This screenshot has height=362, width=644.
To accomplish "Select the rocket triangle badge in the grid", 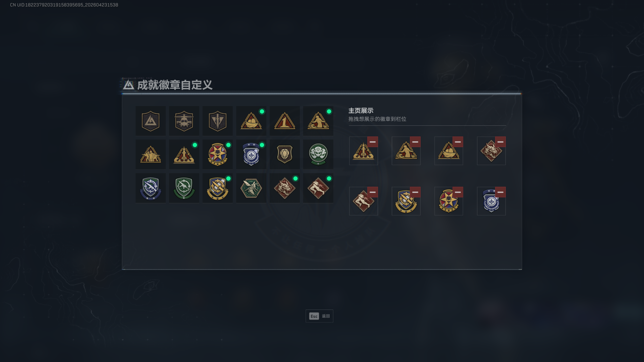I will point(184,154).
